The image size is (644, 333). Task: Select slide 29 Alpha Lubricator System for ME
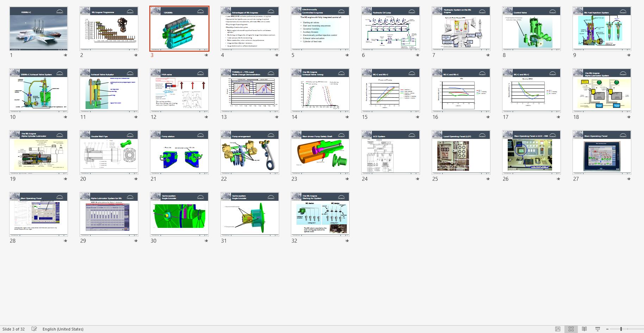point(109,214)
